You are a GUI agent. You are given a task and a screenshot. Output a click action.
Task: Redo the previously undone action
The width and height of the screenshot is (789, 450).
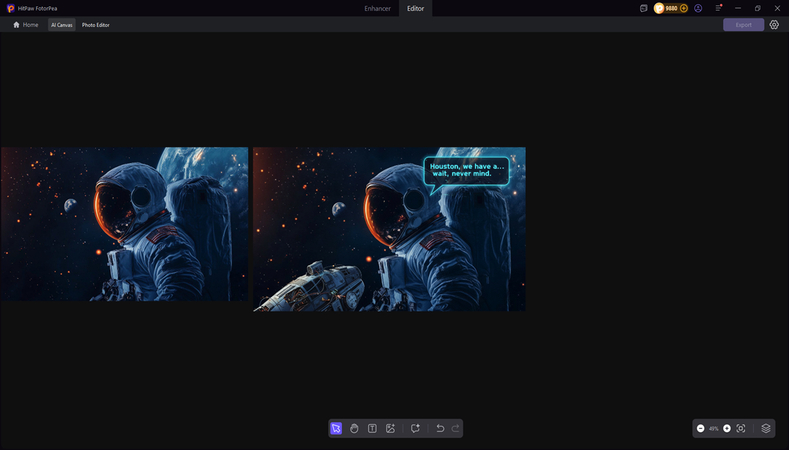point(456,428)
